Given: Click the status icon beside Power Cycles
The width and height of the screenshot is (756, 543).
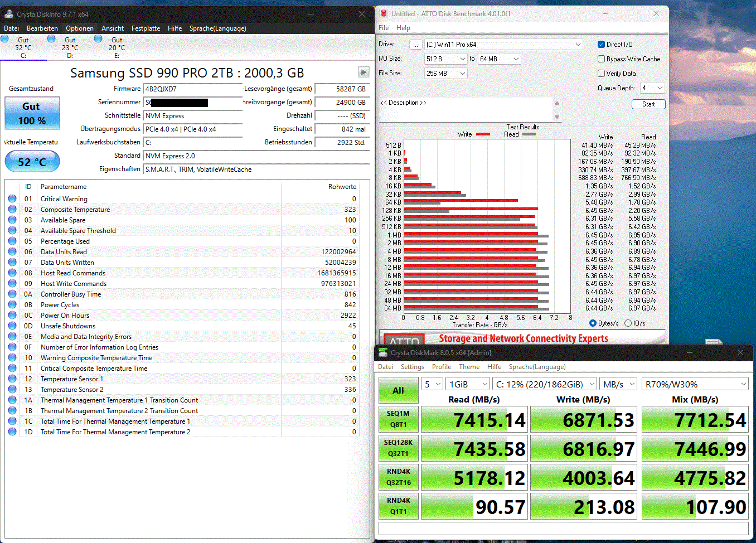Looking at the screenshot, I should 12,304.
